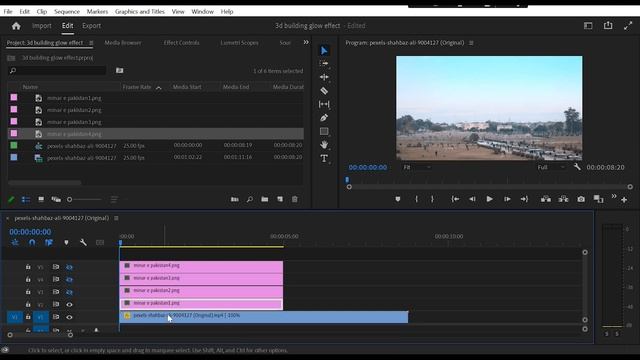Open Program monitor wrench settings
The image size is (640, 360).
577,167
